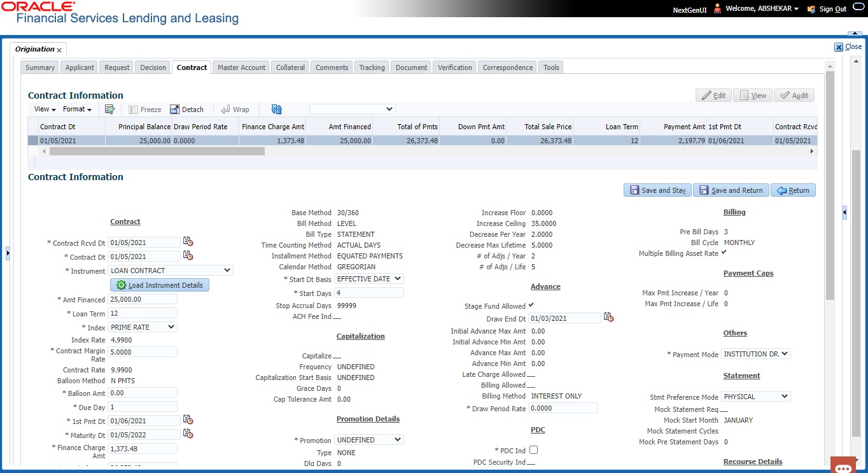868x473 pixels.
Task: Open calendar for Contract Rcvd Dt field
Action: point(188,242)
